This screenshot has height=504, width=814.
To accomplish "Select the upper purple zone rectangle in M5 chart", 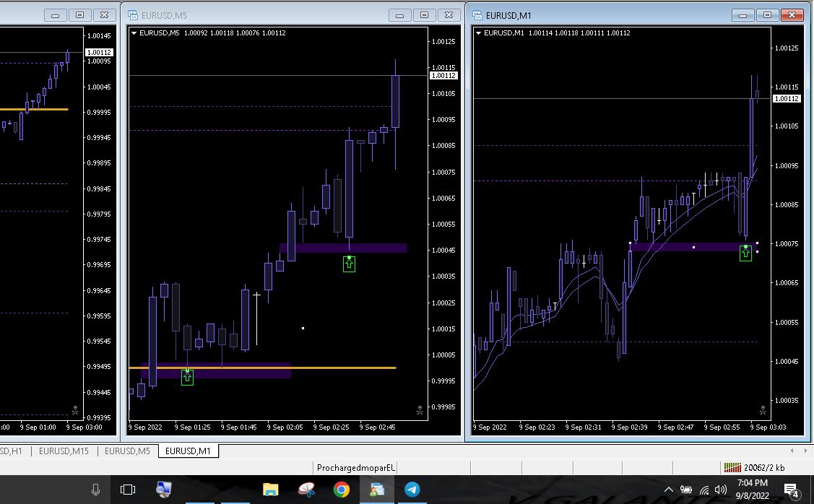I will pos(342,248).
